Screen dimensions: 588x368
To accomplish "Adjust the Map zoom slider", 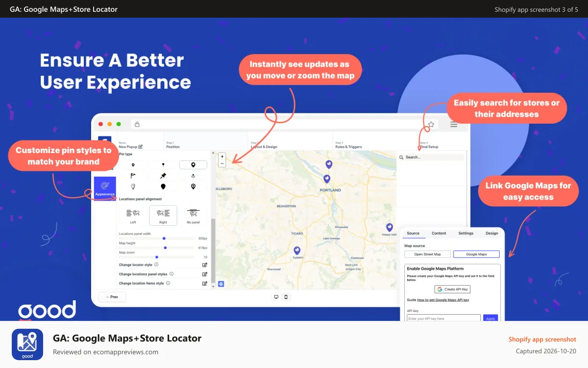I will (x=157, y=257).
